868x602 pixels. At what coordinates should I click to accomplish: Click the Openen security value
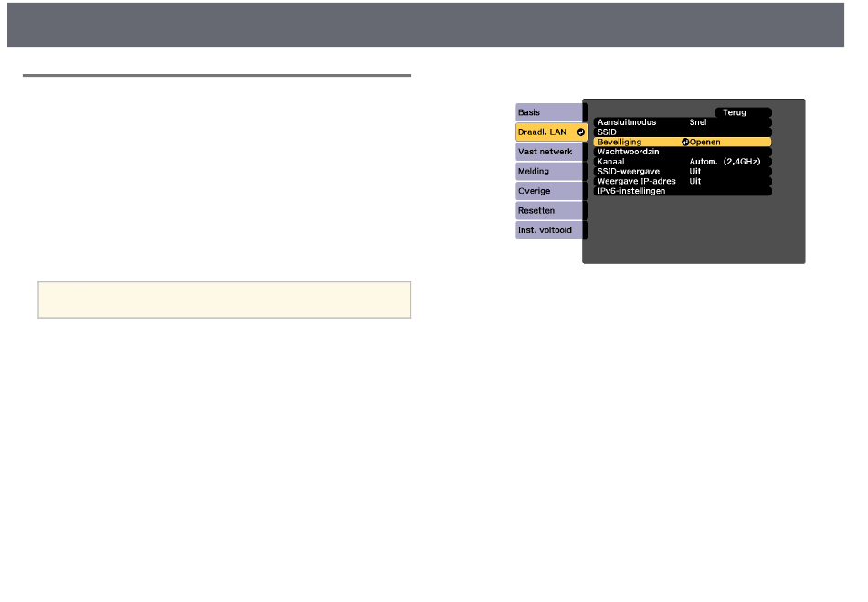click(x=704, y=143)
